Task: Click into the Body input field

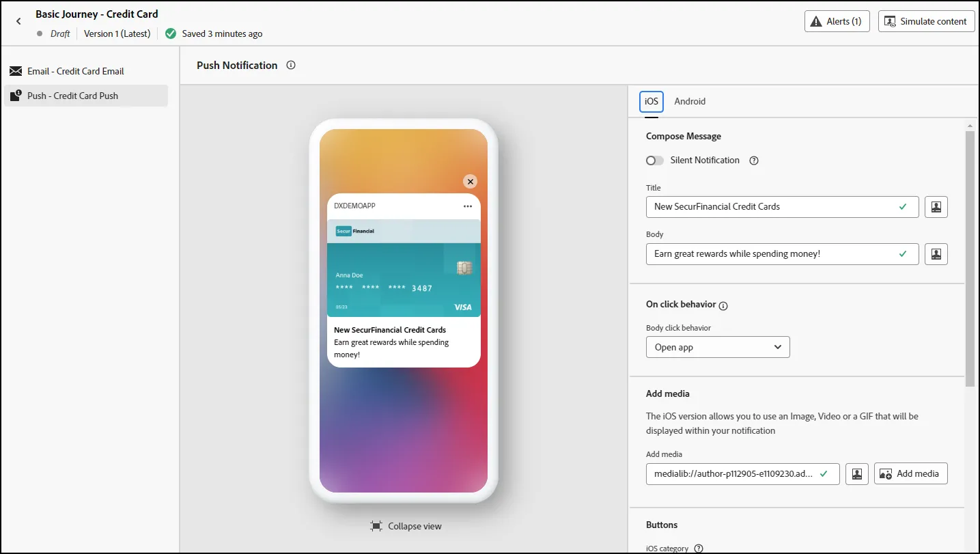Action: pos(783,254)
